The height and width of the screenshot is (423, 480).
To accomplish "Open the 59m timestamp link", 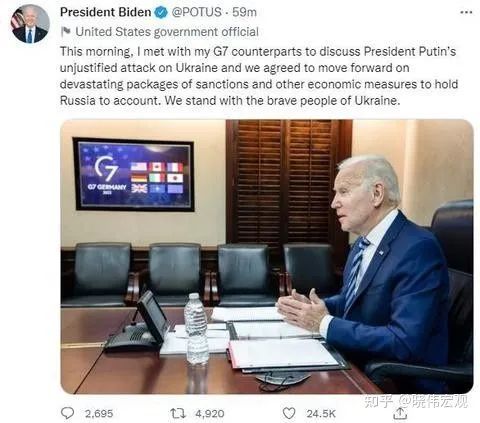I will 244,12.
